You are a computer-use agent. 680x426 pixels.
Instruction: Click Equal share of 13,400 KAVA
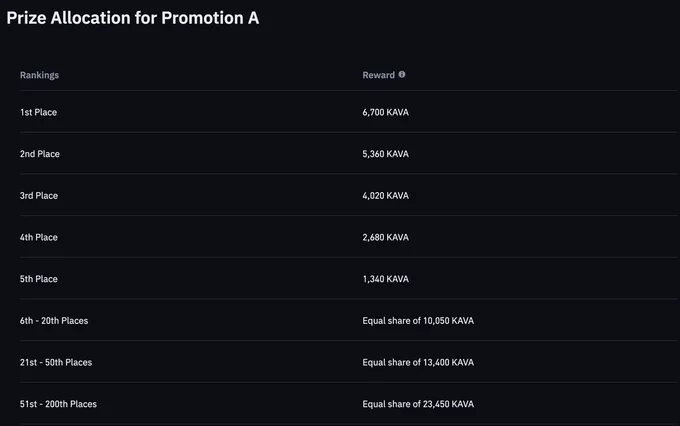click(418, 362)
